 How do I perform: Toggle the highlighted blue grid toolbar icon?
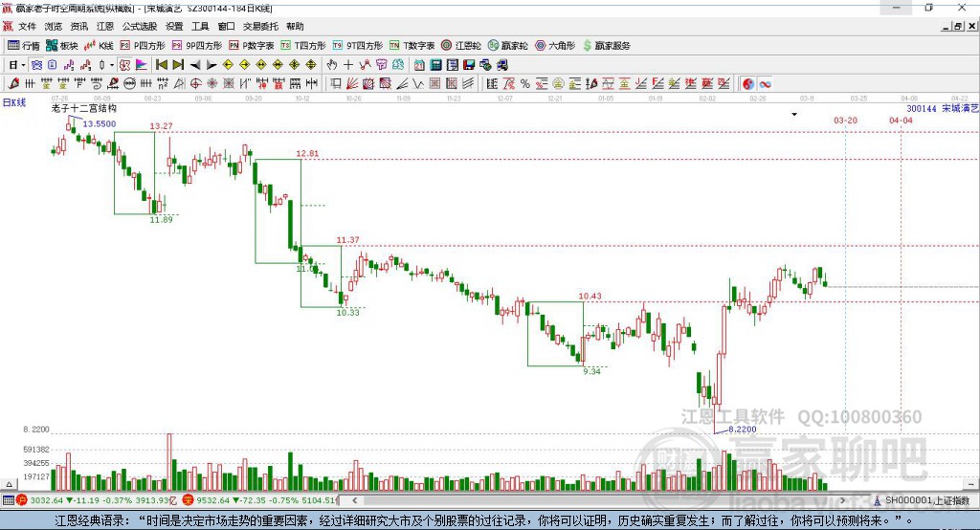pos(36,65)
